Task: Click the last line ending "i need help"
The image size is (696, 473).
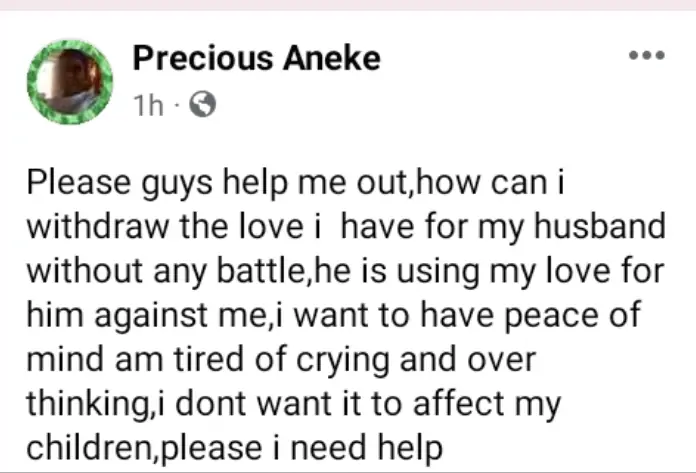Action: click(x=233, y=449)
